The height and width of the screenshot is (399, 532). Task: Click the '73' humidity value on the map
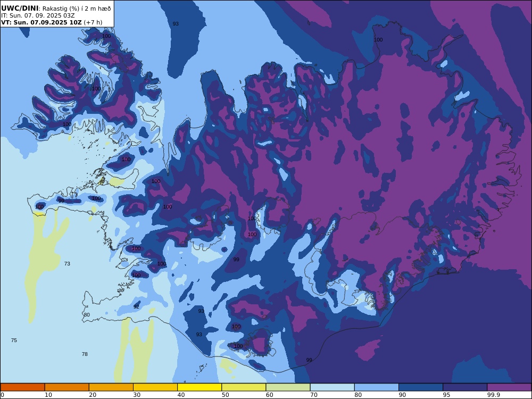pyautogui.click(x=67, y=264)
